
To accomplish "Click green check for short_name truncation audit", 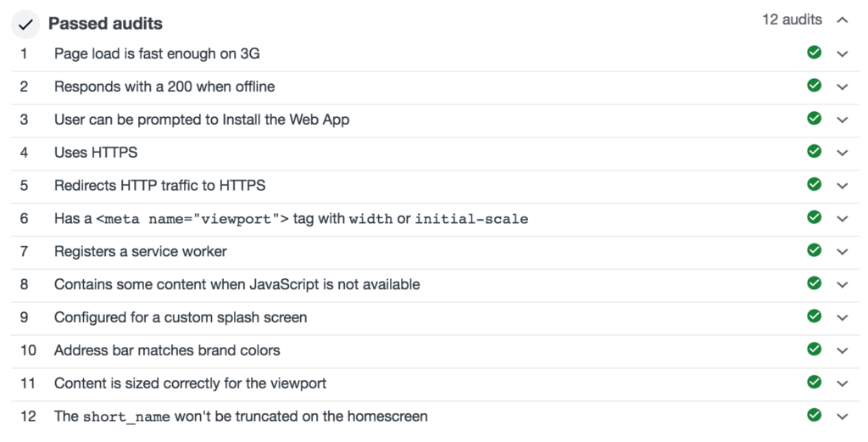I will coord(815,415).
